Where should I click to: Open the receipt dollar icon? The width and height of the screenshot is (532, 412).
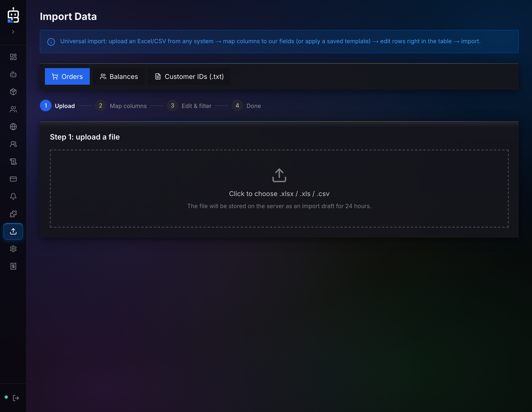(13, 266)
